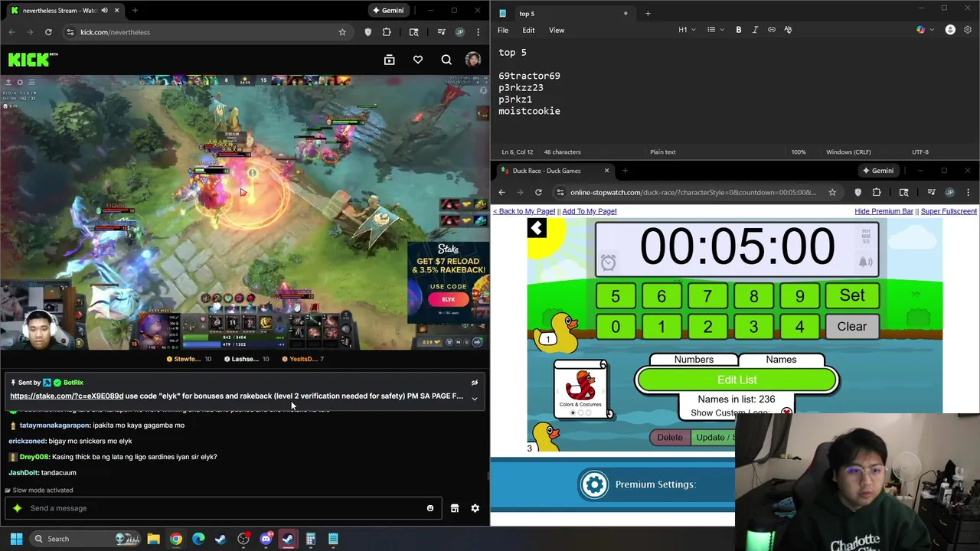This screenshot has width=980, height=551.
Task: Switch to the Names tab
Action: pyautogui.click(x=781, y=360)
